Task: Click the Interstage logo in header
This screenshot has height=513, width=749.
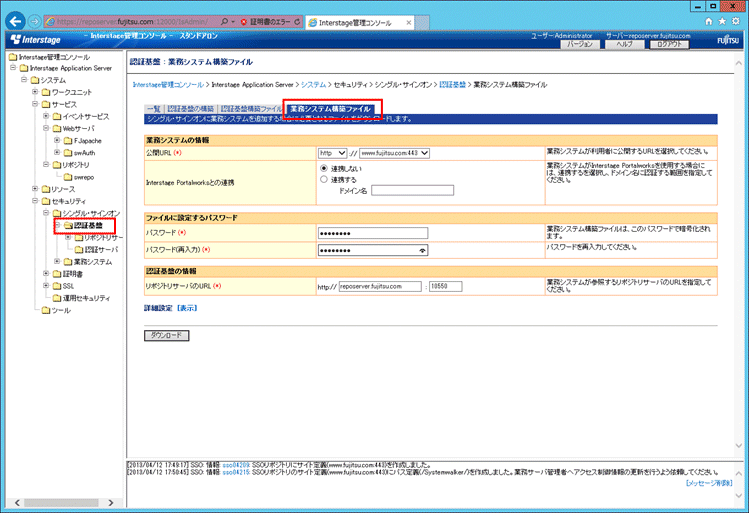Action: pos(36,40)
